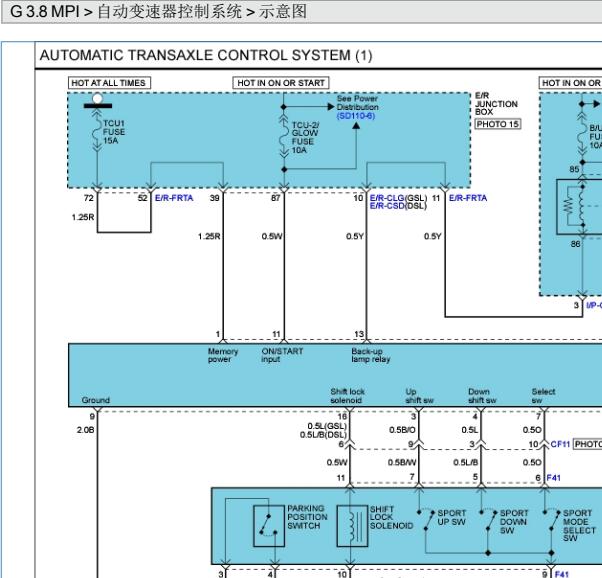Click the Back-up lamp relay label
Image resolution: width=602 pixels, height=578 pixels.
pos(370,355)
